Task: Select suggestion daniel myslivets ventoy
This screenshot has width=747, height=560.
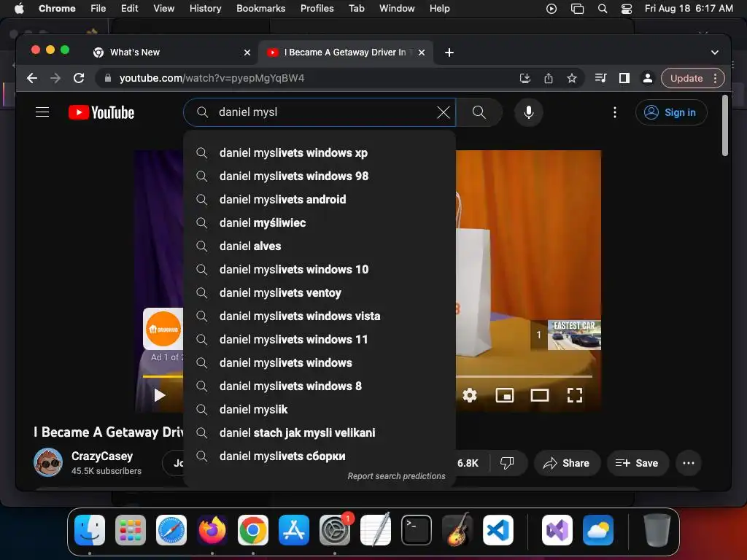Action: point(320,293)
